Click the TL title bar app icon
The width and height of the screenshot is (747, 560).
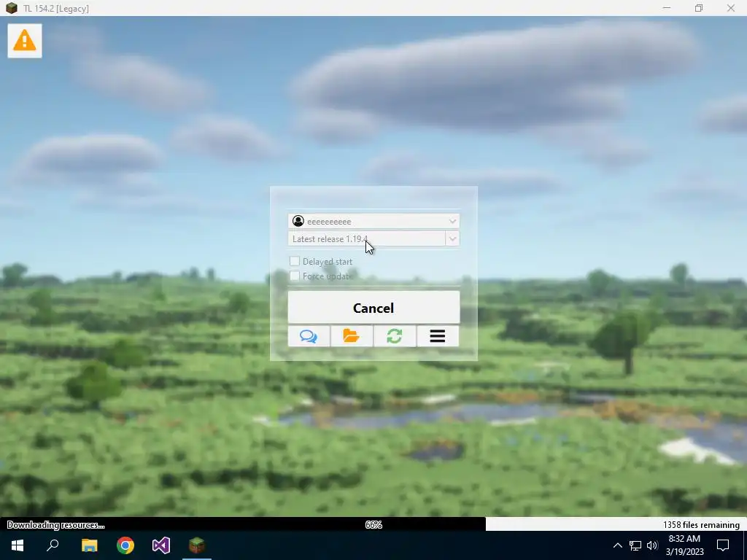click(12, 8)
